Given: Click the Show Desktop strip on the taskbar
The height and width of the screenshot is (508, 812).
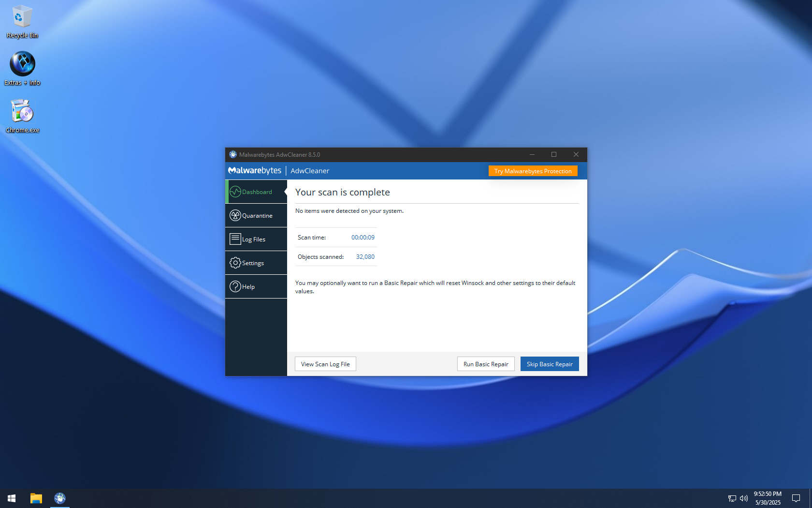Looking at the screenshot, I should click(811, 498).
